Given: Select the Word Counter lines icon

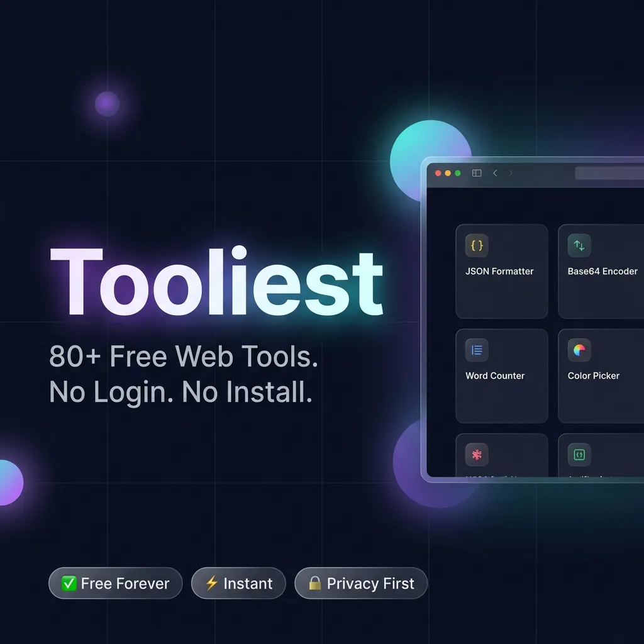Looking at the screenshot, I should 477,350.
